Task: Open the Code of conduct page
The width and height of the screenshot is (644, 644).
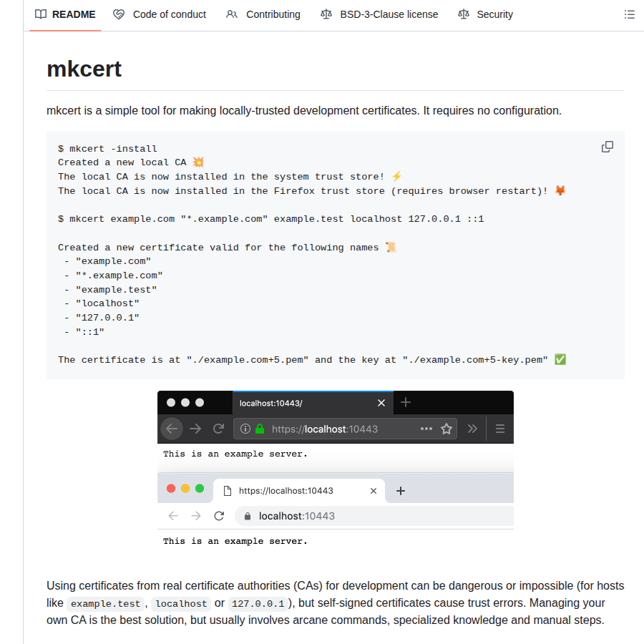Action: [x=169, y=14]
